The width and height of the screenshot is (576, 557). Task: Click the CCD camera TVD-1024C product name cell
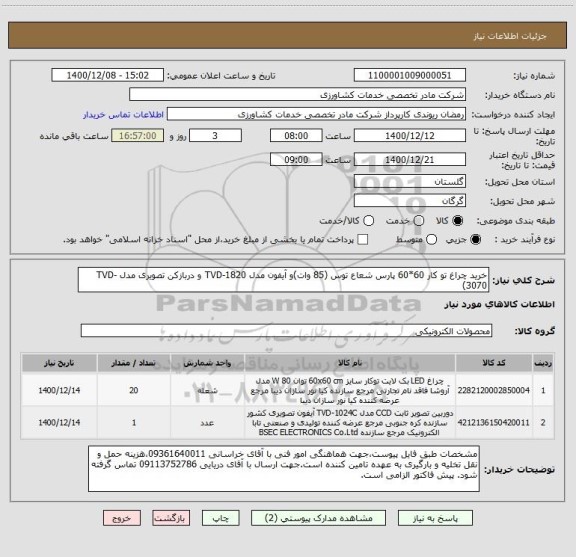pos(350,423)
